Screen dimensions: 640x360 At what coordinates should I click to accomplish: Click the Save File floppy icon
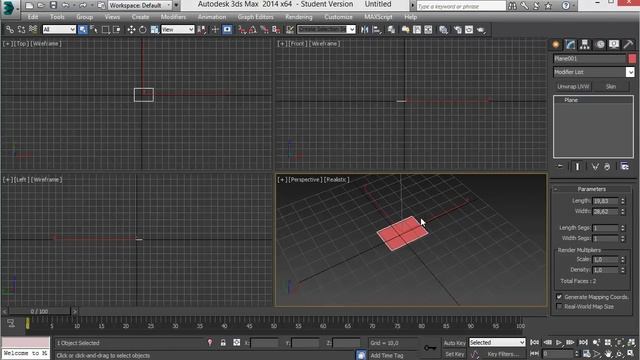[x=53, y=5]
